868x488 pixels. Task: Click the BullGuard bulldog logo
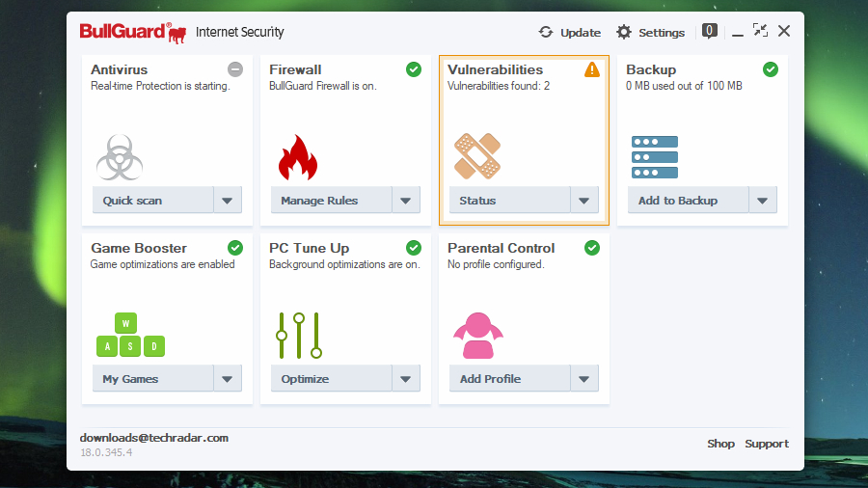coord(176,35)
